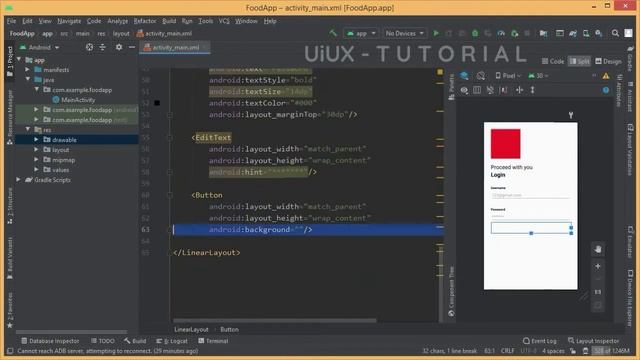Click the Debug app bug icon

click(x=475, y=33)
